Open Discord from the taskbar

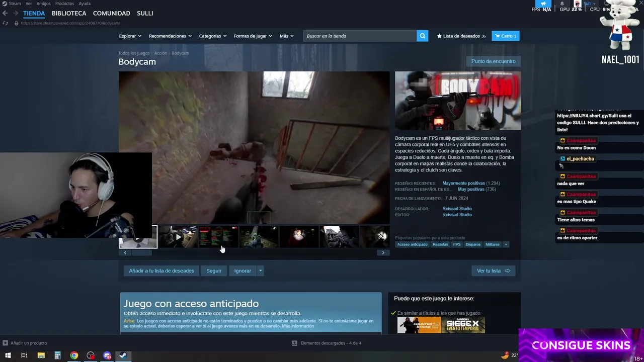[x=107, y=355]
